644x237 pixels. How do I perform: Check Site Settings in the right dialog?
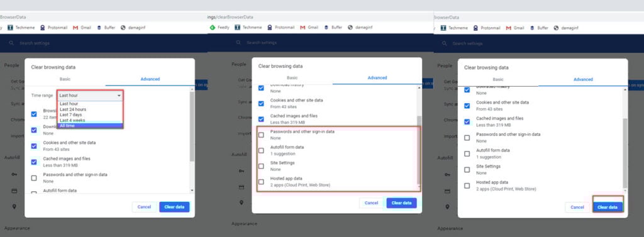pyautogui.click(x=467, y=170)
